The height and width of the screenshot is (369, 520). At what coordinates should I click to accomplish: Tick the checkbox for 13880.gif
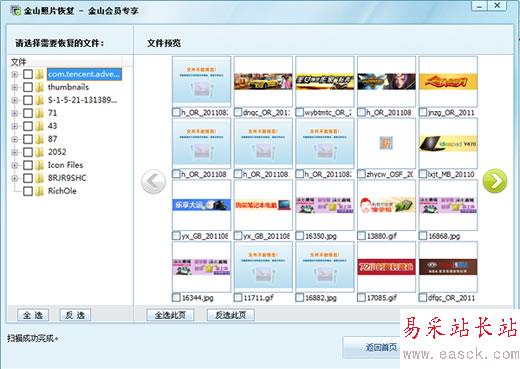click(x=361, y=236)
